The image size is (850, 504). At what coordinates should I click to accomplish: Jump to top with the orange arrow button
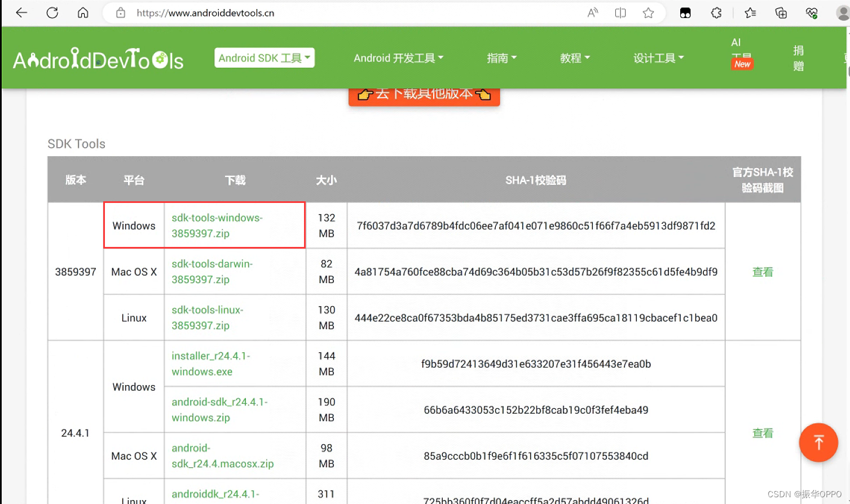[x=818, y=443]
